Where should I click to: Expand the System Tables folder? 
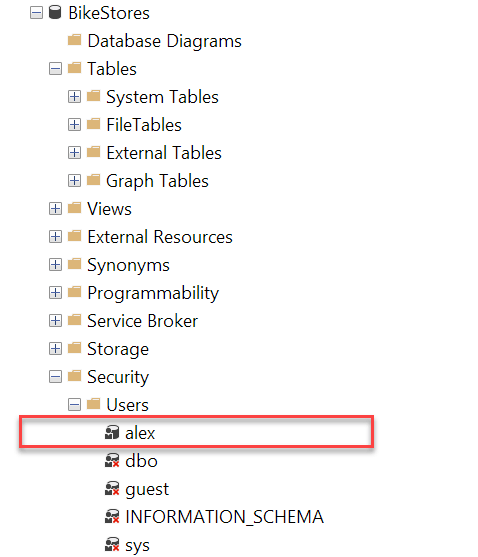[74, 97]
